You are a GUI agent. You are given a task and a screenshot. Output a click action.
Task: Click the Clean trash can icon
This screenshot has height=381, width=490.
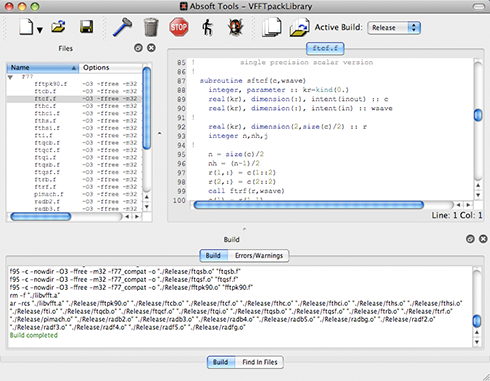151,27
